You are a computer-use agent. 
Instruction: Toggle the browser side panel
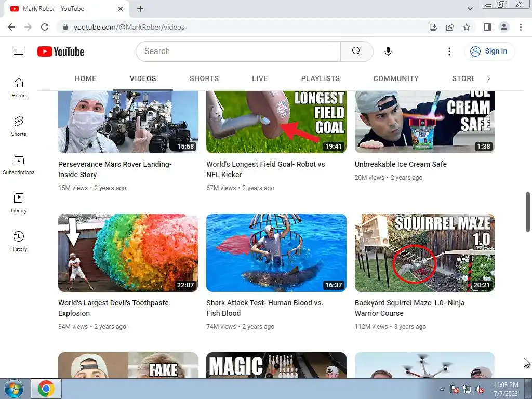click(487, 27)
